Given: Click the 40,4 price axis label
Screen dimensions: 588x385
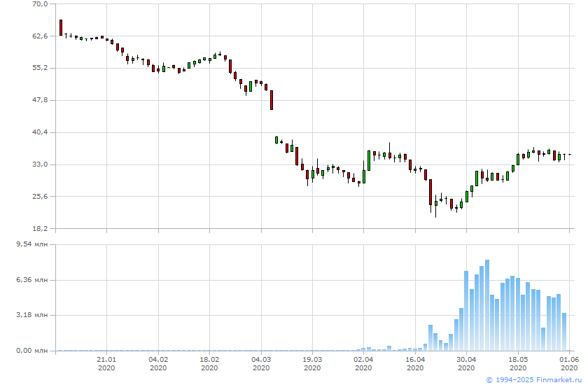Looking at the screenshot, I should click(x=41, y=132).
